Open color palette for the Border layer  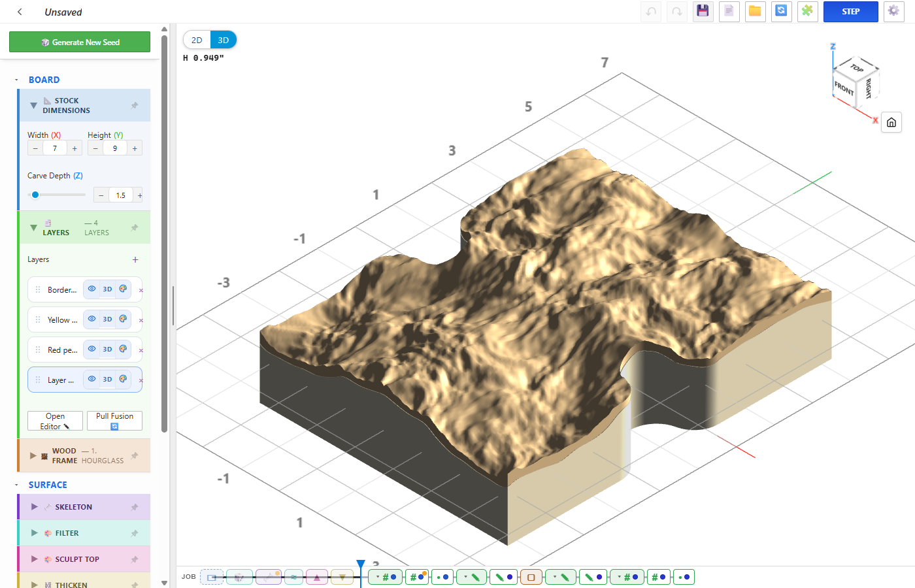click(123, 289)
